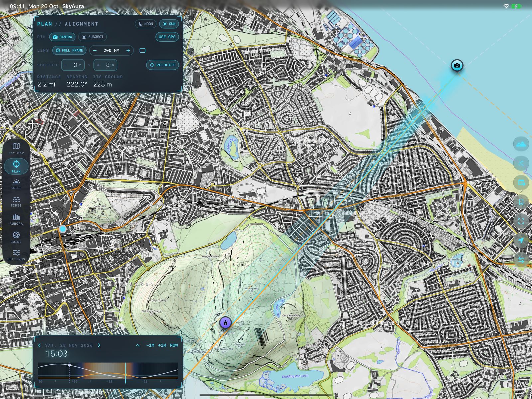Switch alignment to Moon

[x=146, y=24]
